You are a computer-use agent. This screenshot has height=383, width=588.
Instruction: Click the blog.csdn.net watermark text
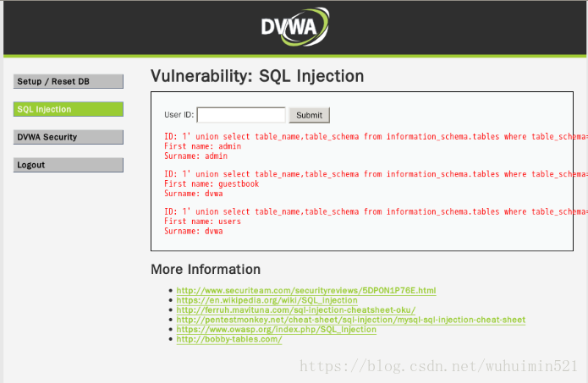(439, 368)
